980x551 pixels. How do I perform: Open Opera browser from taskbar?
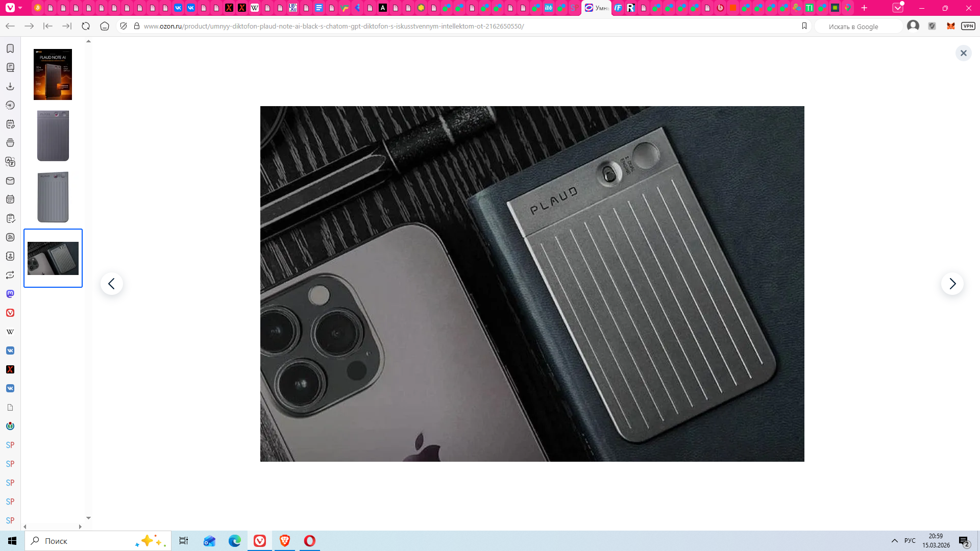tap(310, 541)
